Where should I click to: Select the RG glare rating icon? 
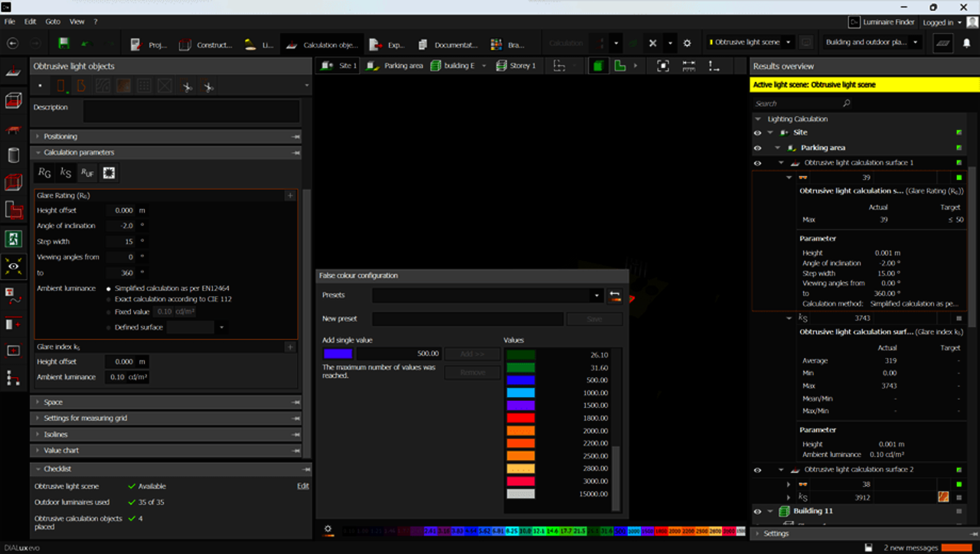click(44, 173)
